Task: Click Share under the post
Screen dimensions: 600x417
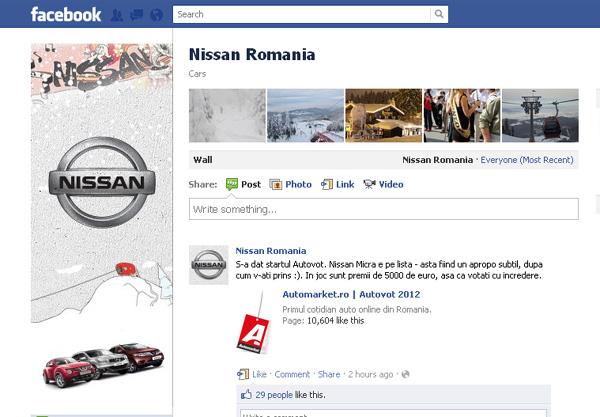Action: 329,374
